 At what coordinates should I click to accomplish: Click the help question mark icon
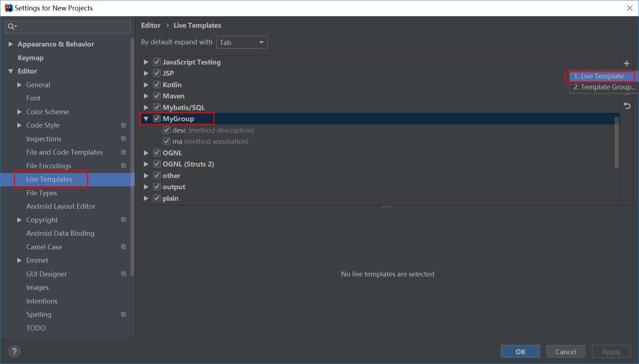point(14,351)
